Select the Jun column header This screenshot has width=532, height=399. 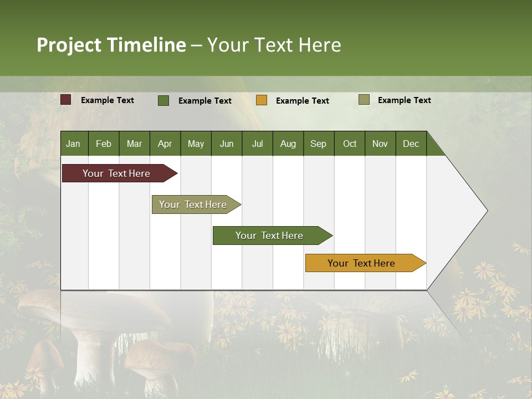click(x=226, y=144)
